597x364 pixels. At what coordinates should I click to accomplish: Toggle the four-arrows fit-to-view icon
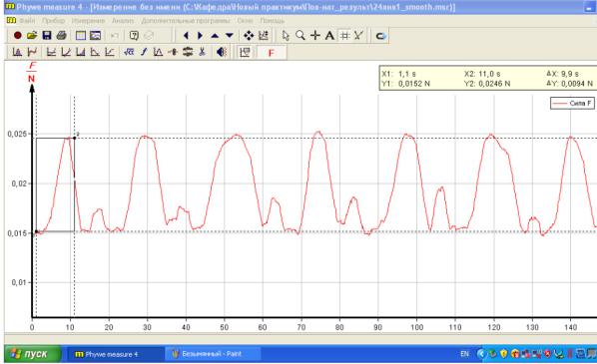[x=249, y=35]
